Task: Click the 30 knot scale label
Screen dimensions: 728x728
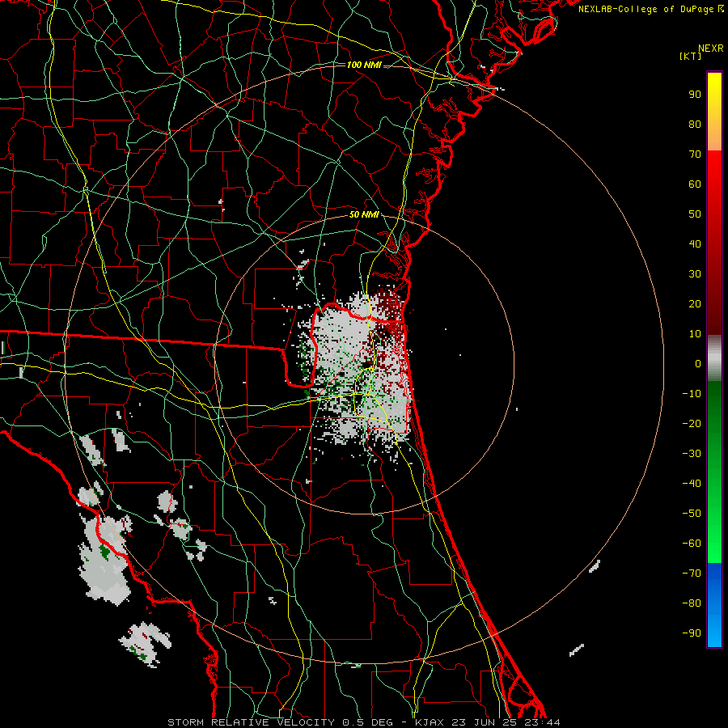Action: tap(695, 274)
